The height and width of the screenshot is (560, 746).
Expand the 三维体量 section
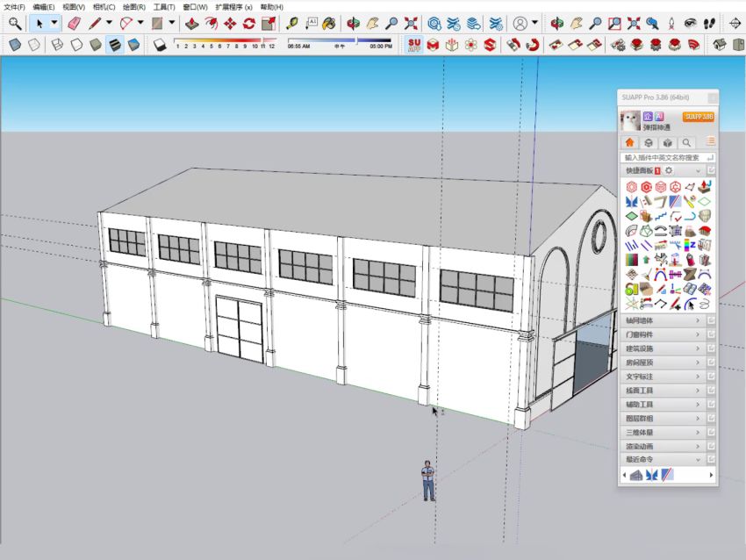tap(664, 433)
